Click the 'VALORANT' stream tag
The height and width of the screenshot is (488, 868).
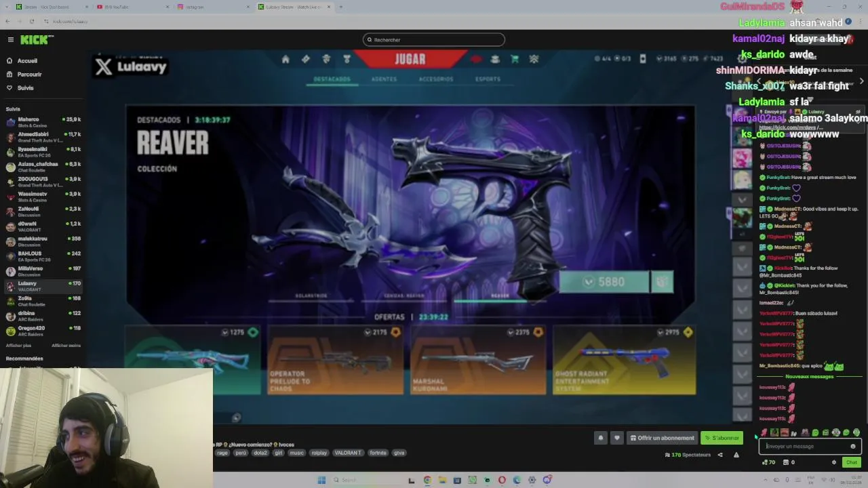pyautogui.click(x=347, y=453)
